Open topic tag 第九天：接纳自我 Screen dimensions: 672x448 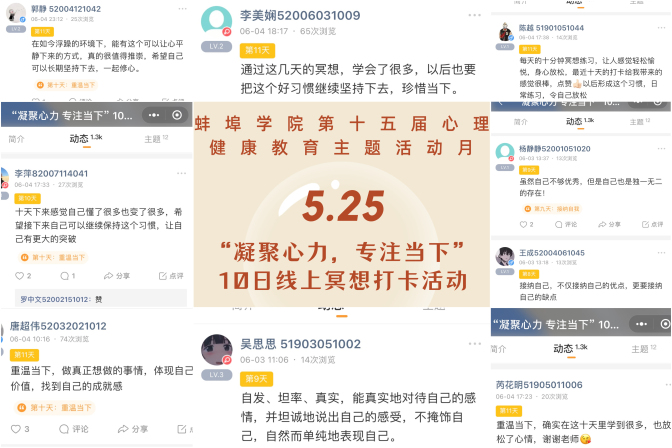(552, 209)
